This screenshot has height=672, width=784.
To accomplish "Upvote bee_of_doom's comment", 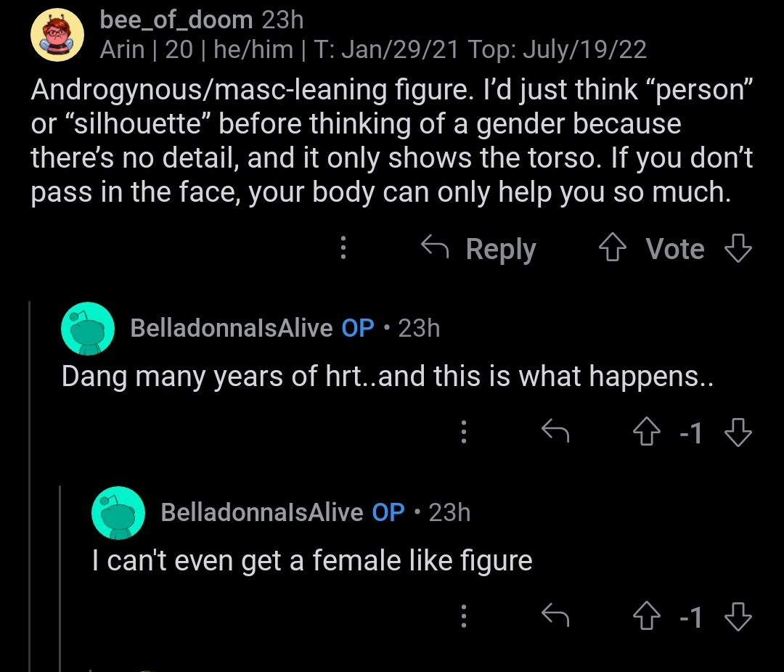I will (x=613, y=247).
